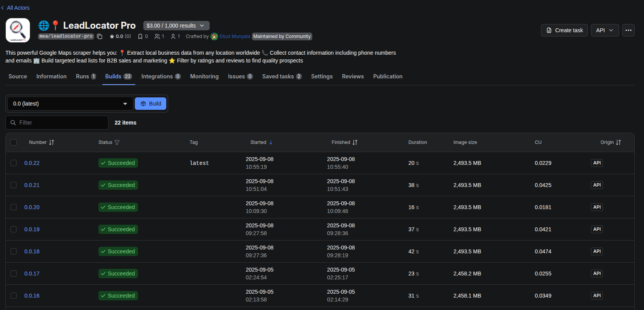644x310 pixels.
Task: Toggle the select-all builds checkbox
Action: (x=14, y=142)
